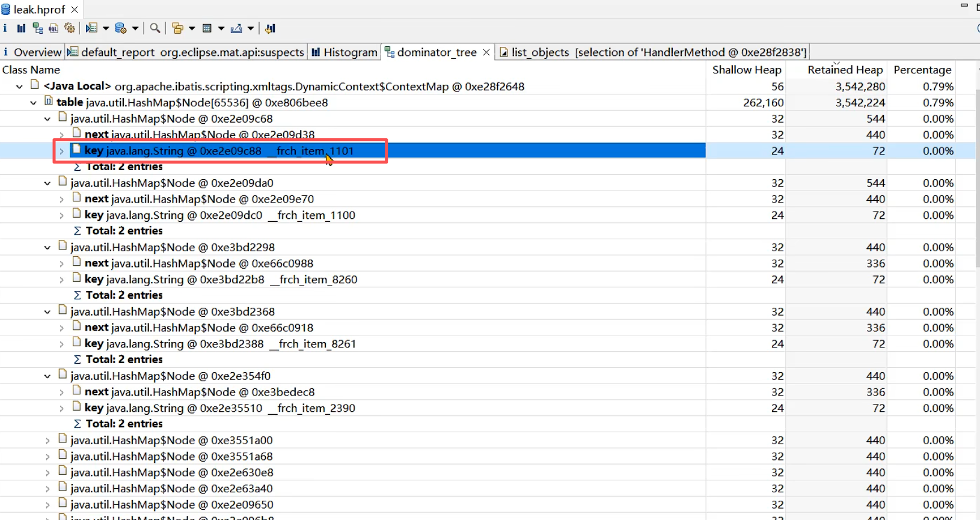The width and height of the screenshot is (980, 520).
Task: Collapse HashMap$Node @ 0xe3bd2368
Action: tap(47, 312)
